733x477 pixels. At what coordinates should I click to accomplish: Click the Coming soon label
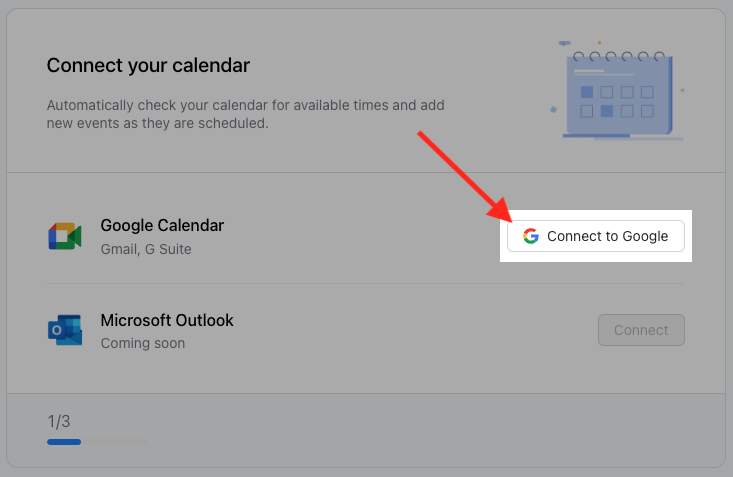tap(143, 343)
